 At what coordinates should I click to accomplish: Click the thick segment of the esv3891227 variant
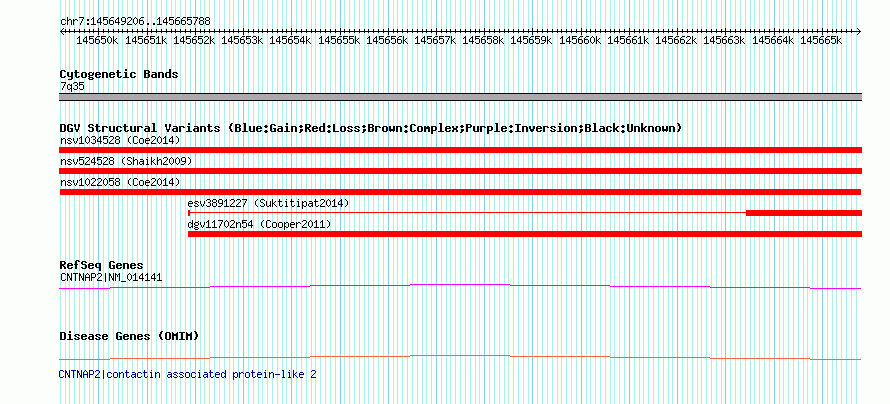click(x=804, y=213)
